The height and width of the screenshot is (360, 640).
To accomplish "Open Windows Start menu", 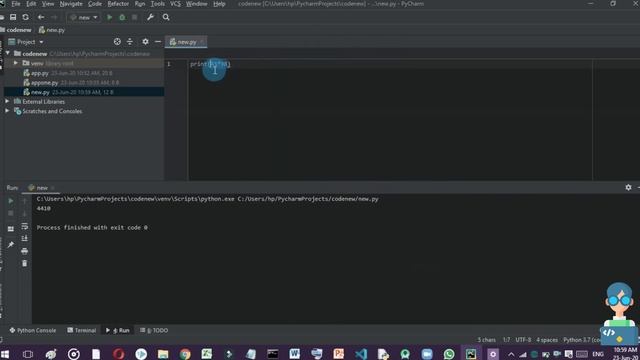I will pyautogui.click(x=5, y=353).
